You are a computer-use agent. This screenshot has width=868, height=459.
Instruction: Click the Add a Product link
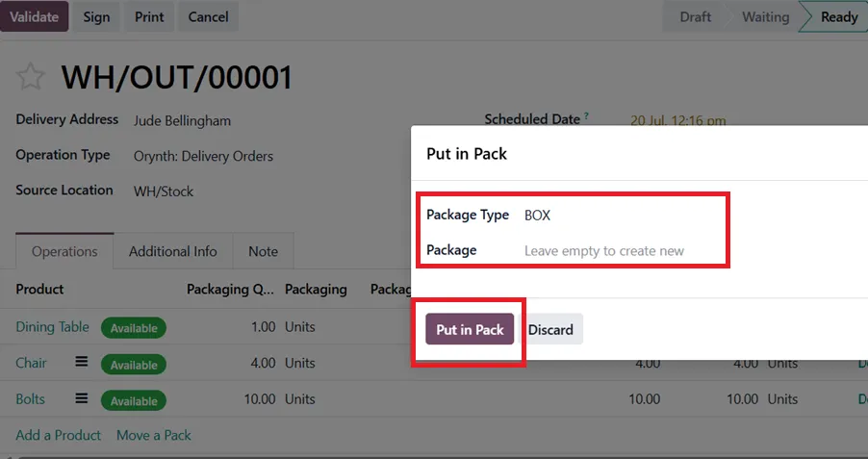[58, 435]
